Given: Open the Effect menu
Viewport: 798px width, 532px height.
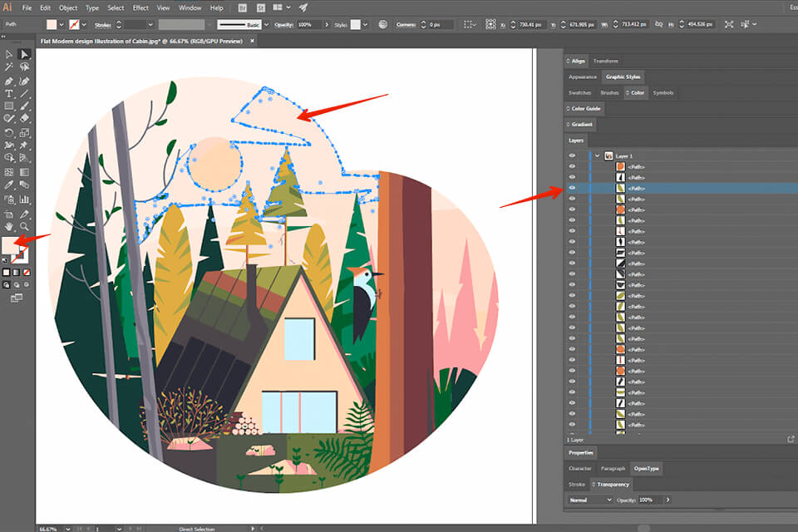Looking at the screenshot, I should [x=140, y=7].
